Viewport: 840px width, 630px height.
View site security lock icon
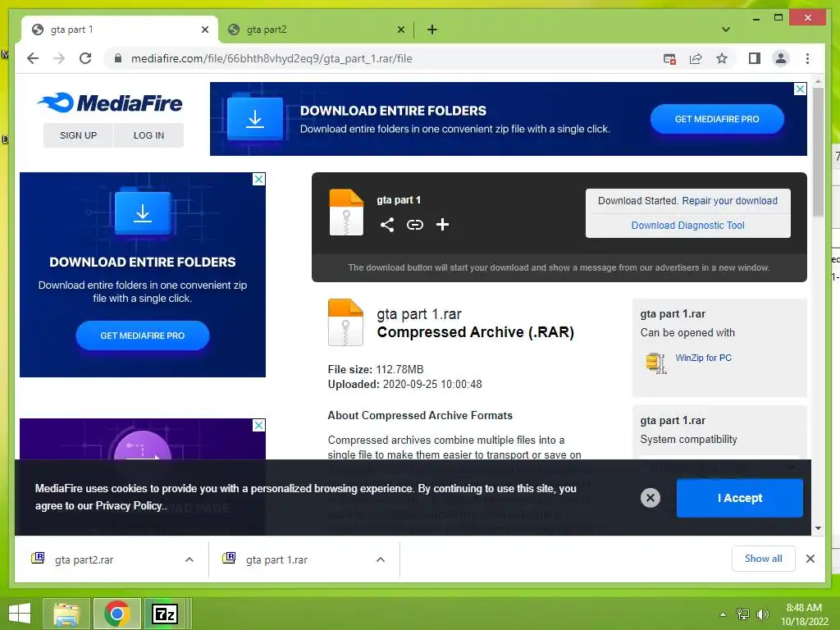118,58
